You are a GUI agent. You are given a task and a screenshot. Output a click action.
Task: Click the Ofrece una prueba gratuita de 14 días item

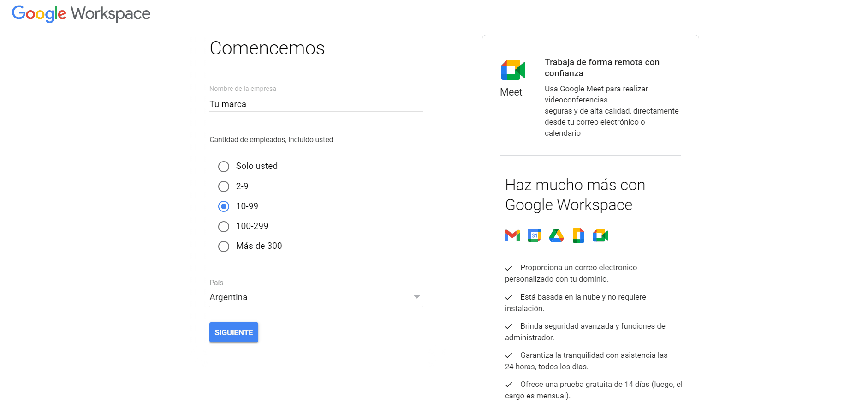pos(594,390)
